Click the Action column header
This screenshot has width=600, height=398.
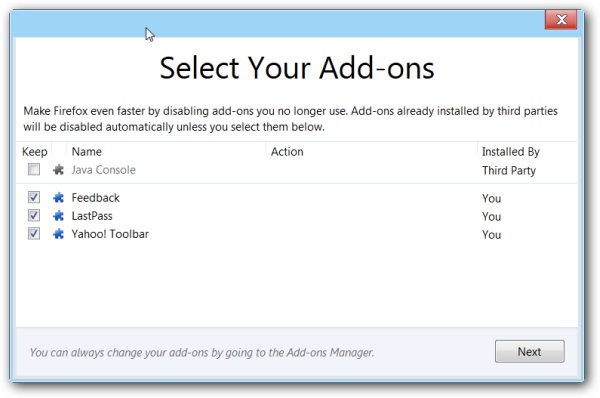coord(287,152)
